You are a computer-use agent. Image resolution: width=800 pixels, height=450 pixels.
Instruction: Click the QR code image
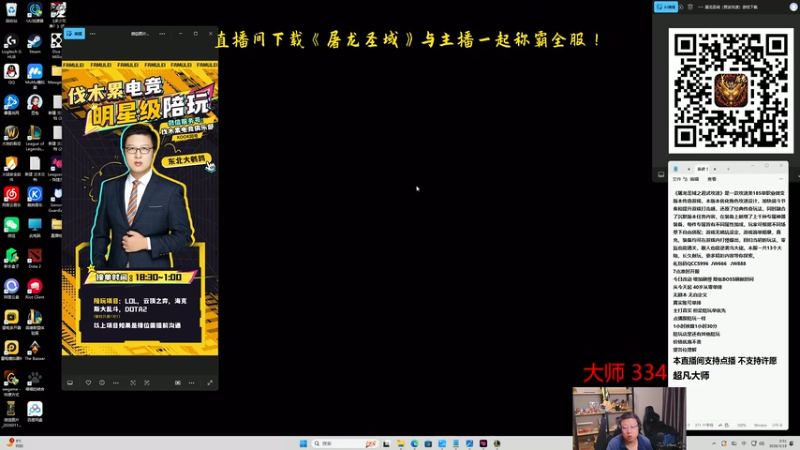pyautogui.click(x=731, y=90)
